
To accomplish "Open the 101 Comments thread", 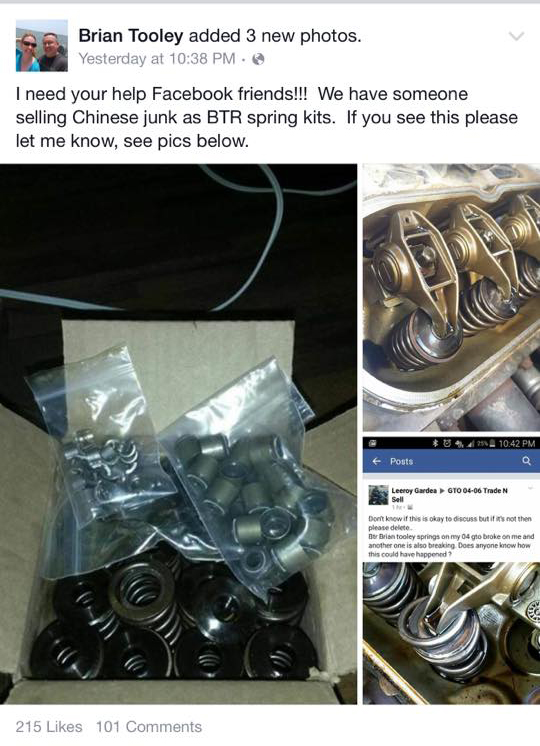I will point(149,726).
